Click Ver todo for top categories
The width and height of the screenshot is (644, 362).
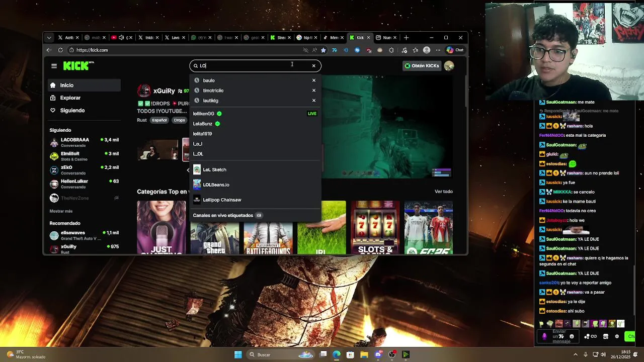[x=444, y=192]
